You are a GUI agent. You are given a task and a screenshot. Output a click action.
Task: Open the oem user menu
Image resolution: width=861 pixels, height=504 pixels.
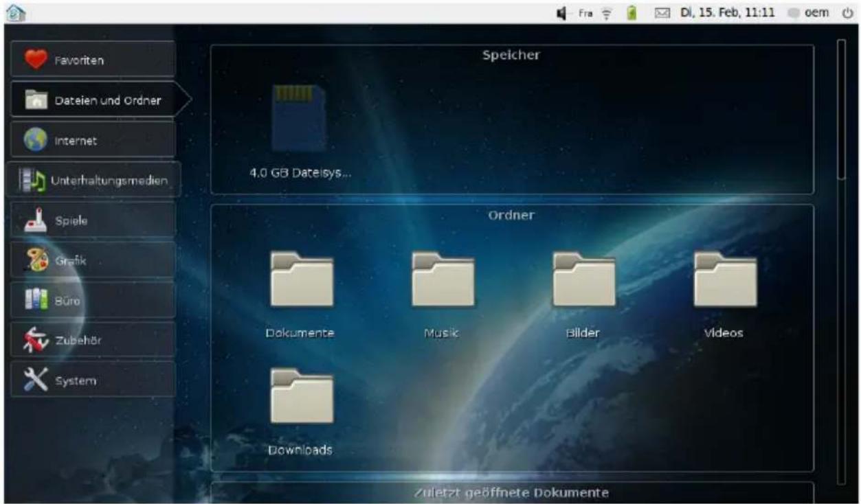click(x=809, y=12)
